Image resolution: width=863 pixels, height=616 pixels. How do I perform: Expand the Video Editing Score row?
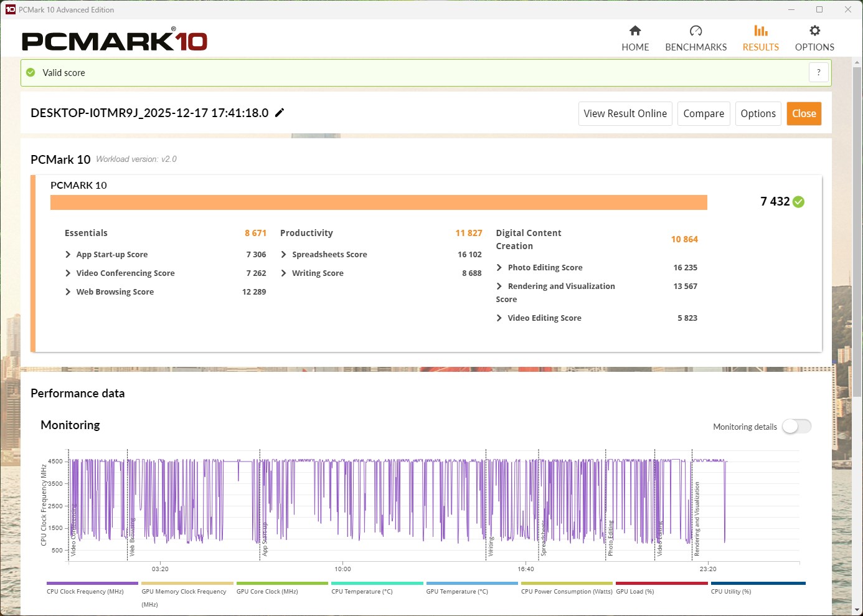pyautogui.click(x=499, y=318)
